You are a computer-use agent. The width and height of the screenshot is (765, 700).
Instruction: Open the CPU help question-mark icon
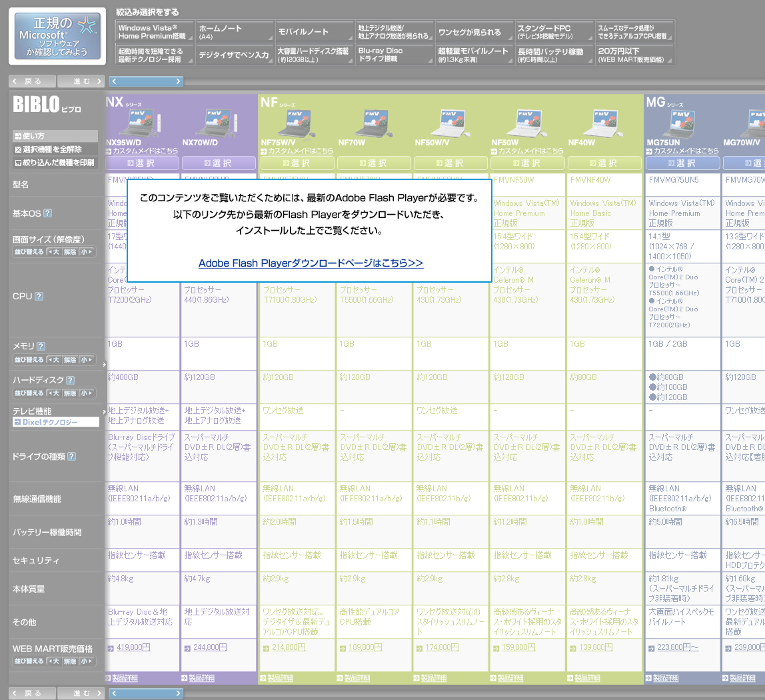(39, 296)
